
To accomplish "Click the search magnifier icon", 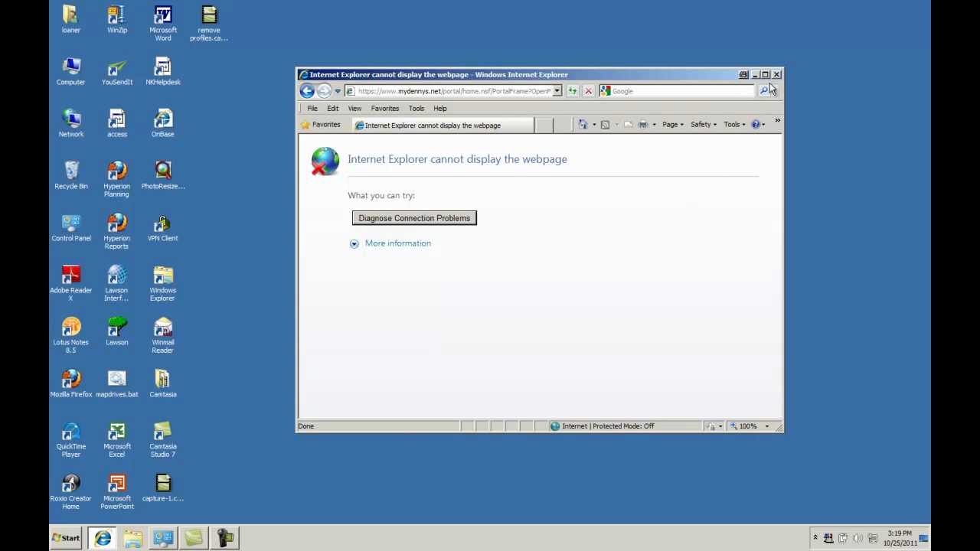I will point(763,91).
